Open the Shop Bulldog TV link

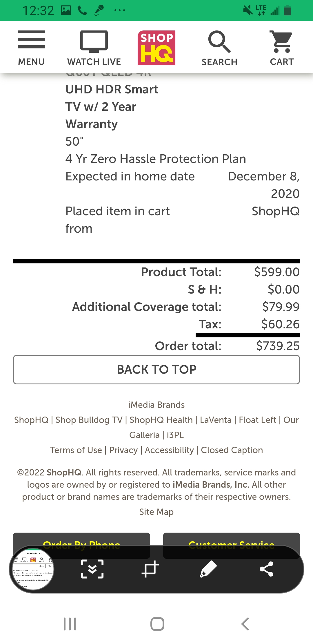(x=89, y=420)
